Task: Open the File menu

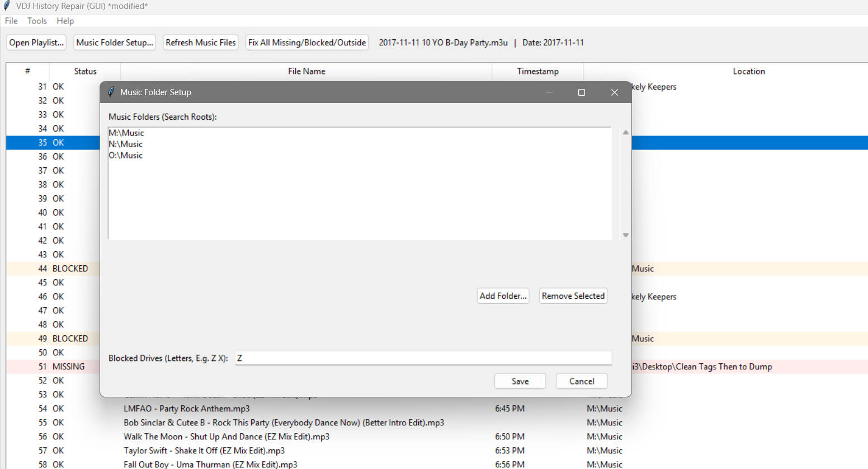Action: pyautogui.click(x=11, y=21)
